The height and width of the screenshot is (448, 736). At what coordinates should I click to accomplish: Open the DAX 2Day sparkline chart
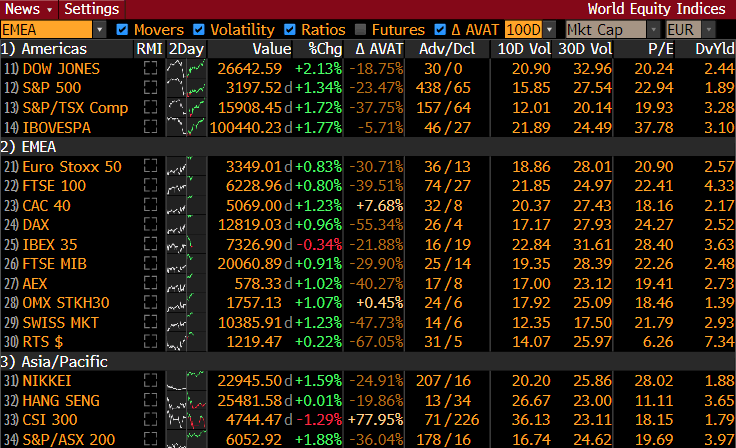pos(186,225)
